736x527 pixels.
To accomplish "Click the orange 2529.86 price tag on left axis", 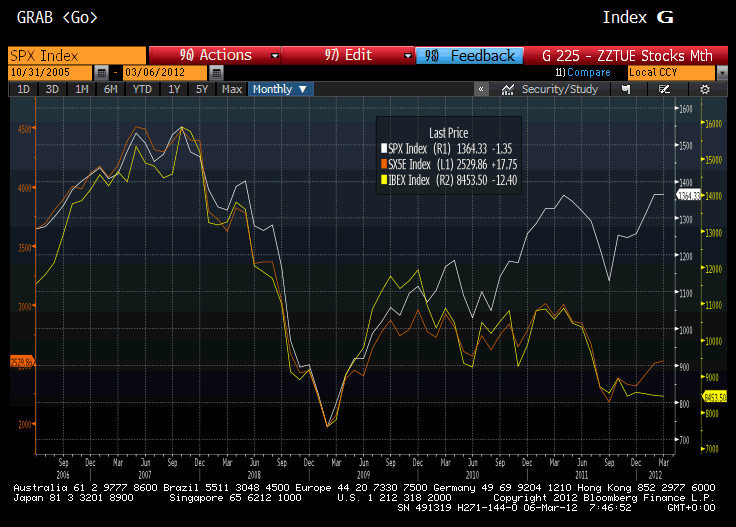I will (22, 362).
